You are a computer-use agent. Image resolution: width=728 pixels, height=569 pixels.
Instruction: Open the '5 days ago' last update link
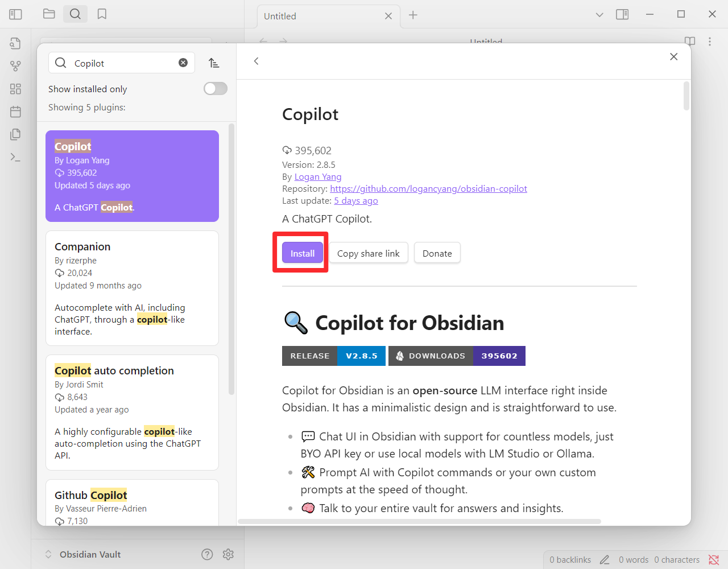[356, 200]
